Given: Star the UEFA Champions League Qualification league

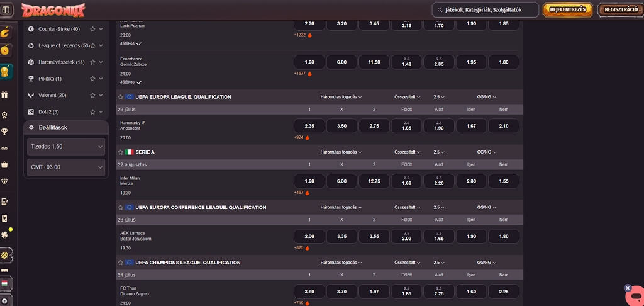Looking at the screenshot, I should pos(120,263).
